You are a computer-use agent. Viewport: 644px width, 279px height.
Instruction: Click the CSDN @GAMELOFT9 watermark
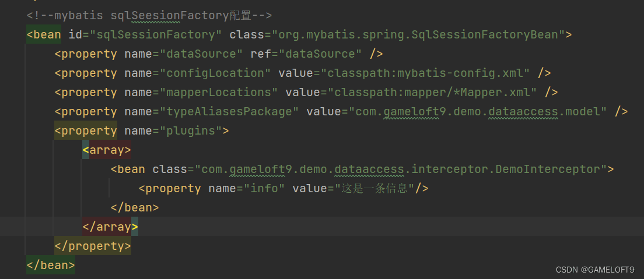[595, 270]
